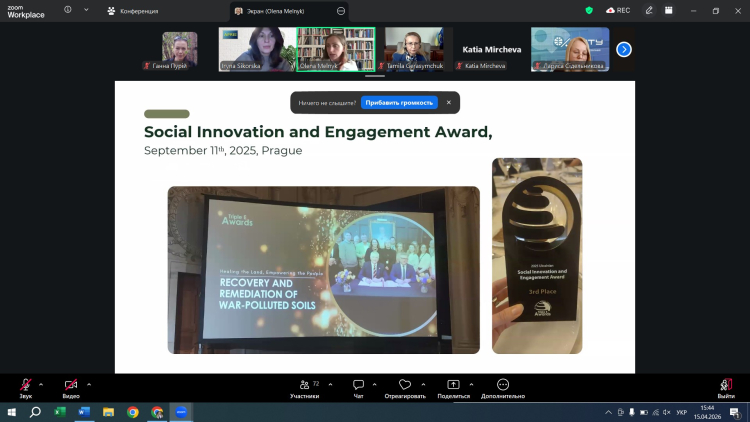Screen dimensions: 750x422
Task: Turn on the camera (Видео)
Action: pyautogui.click(x=71, y=385)
